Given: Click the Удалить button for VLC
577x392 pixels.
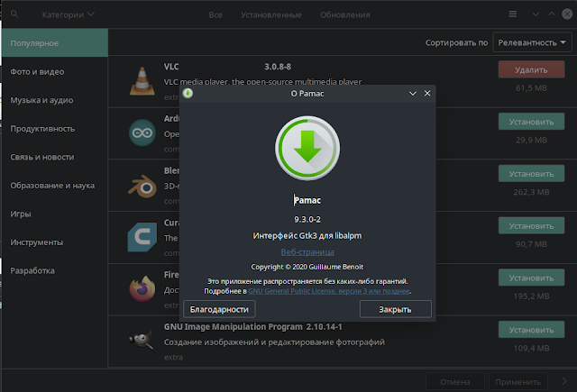Looking at the screenshot, I should [x=531, y=69].
